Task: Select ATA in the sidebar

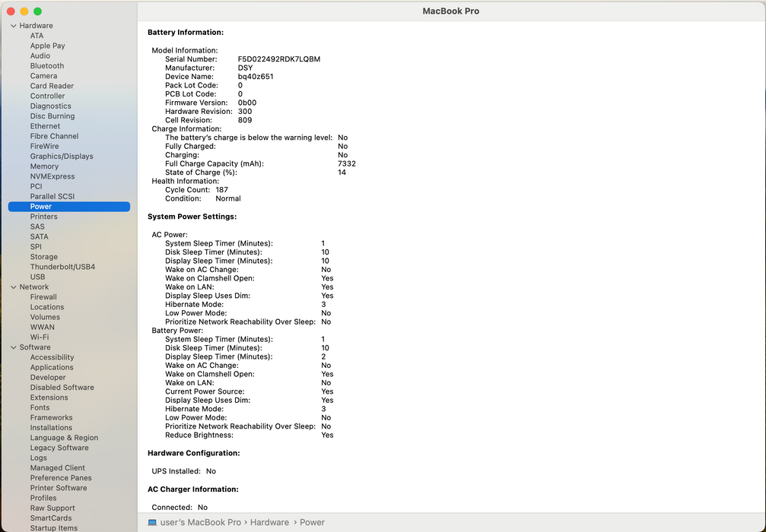Action: 37,36
